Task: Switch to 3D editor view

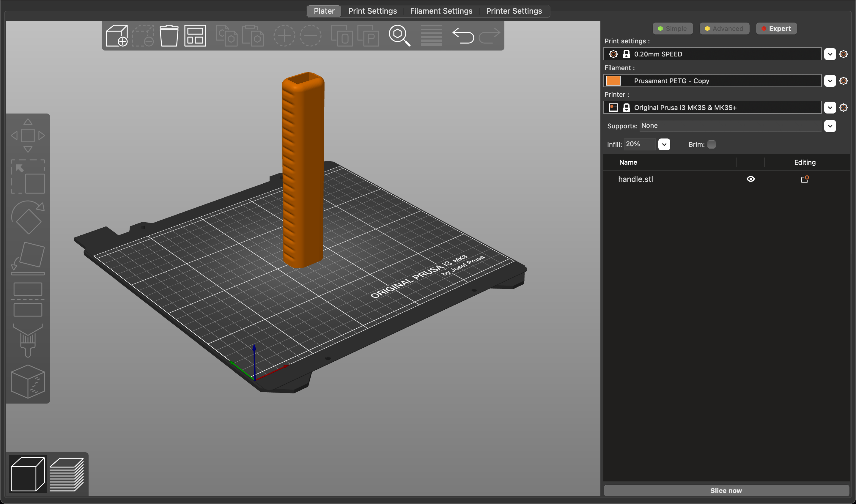Action: 28,474
